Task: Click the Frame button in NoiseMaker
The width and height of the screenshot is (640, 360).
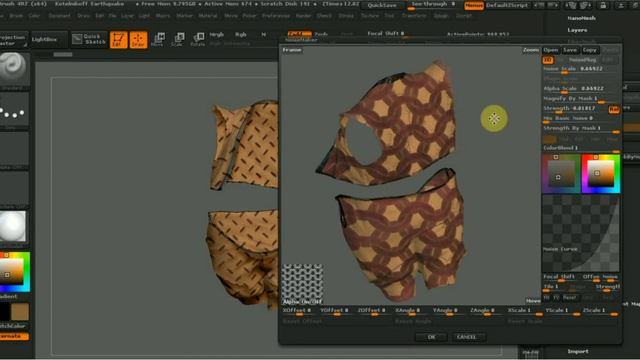Action: click(292, 50)
